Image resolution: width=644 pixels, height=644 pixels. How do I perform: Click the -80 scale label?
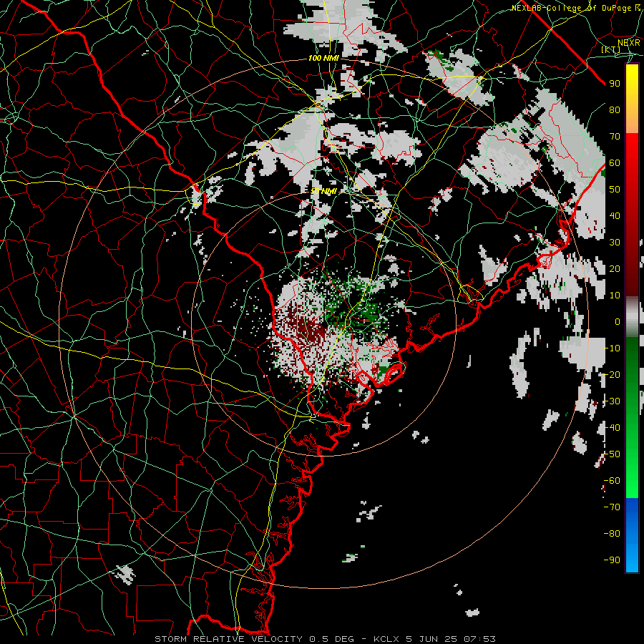612,534
